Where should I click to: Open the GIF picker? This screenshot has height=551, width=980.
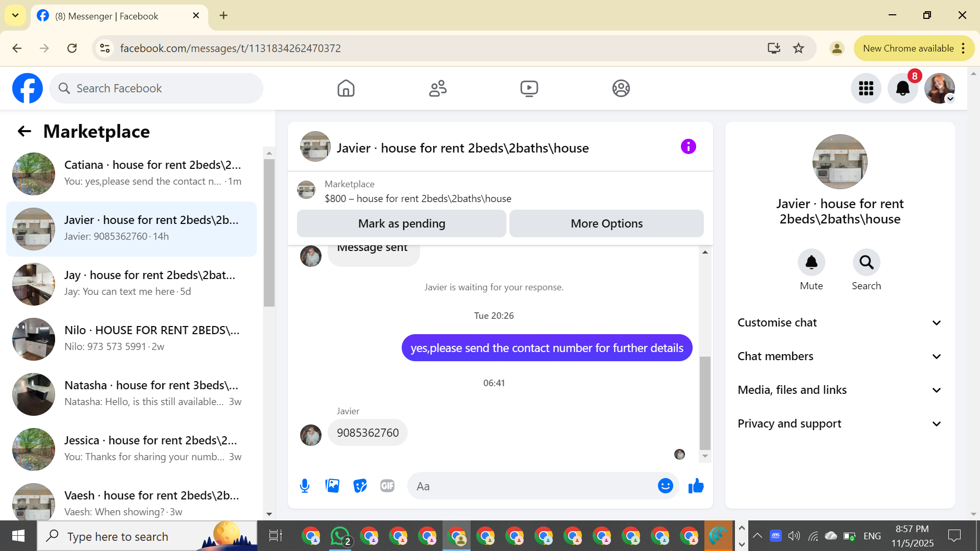coord(387,486)
